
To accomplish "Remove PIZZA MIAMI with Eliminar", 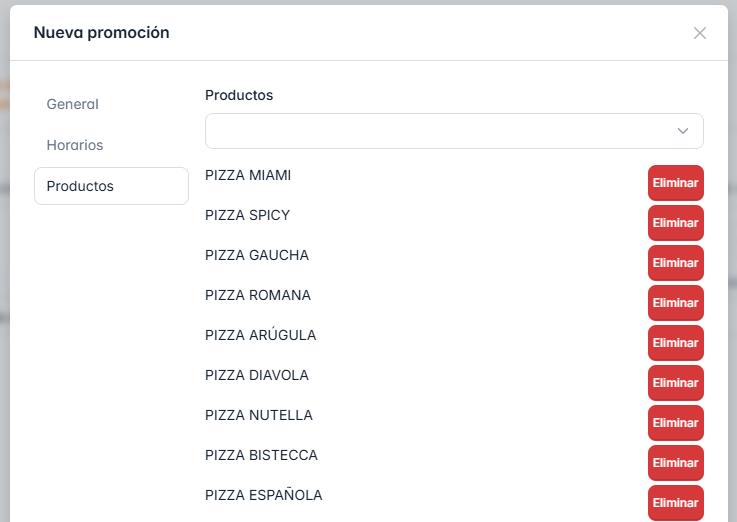I will pos(675,183).
